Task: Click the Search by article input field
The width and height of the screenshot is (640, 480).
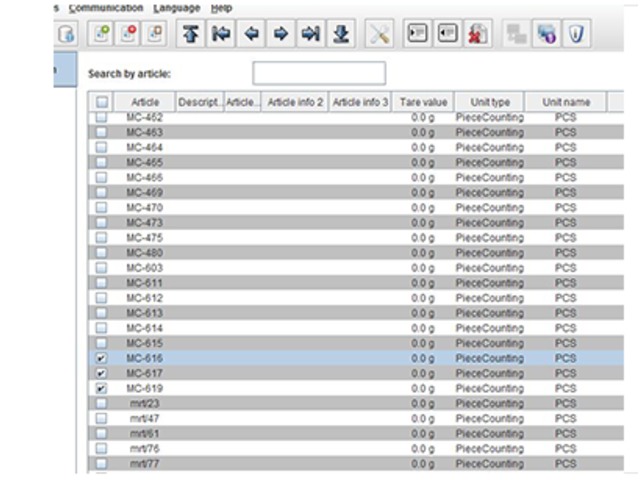Action: 318,73
